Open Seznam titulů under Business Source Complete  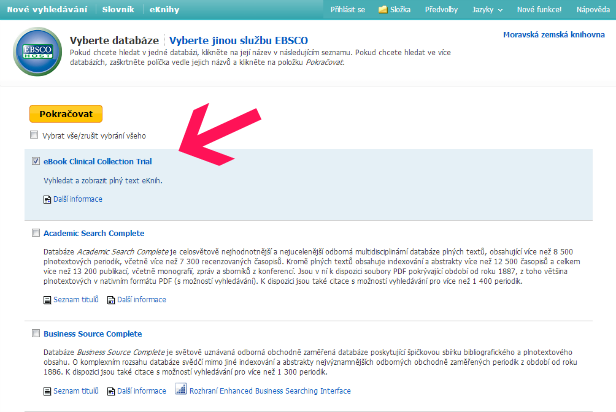click(x=76, y=391)
